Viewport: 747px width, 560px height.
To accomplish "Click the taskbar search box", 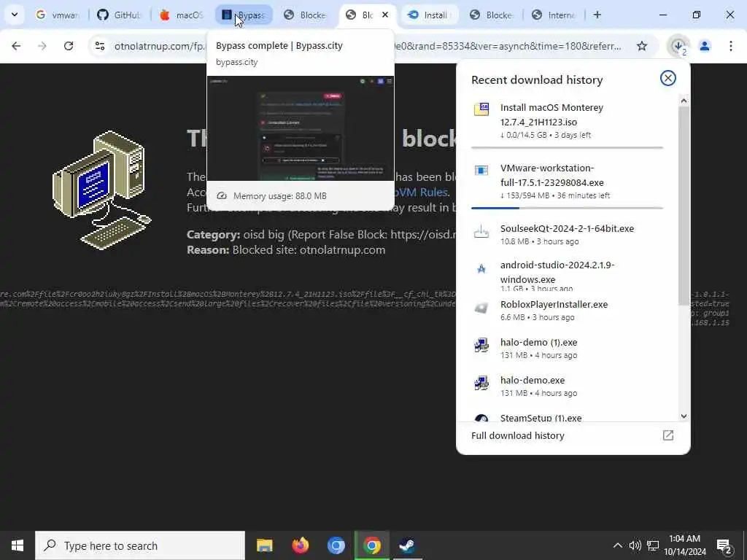I will tap(140, 545).
